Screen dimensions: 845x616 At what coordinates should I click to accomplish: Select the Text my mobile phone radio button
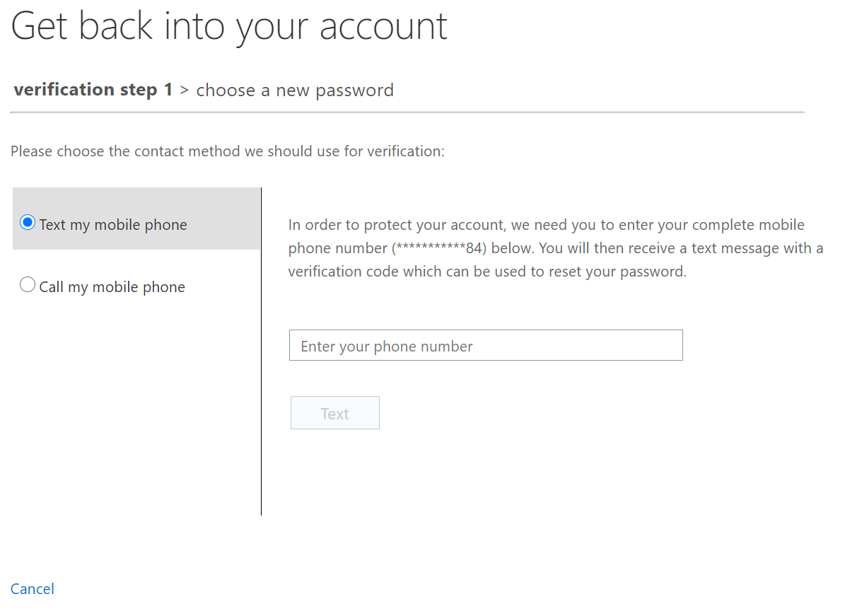click(28, 223)
